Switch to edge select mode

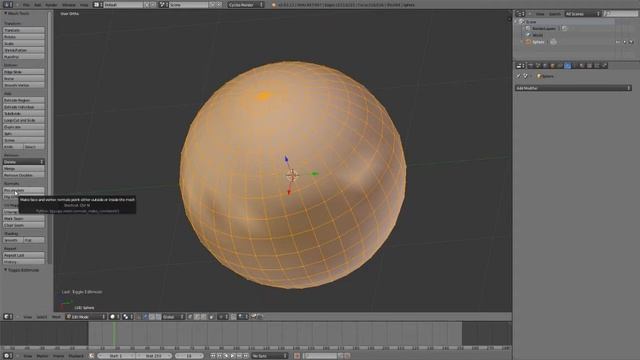197,317
